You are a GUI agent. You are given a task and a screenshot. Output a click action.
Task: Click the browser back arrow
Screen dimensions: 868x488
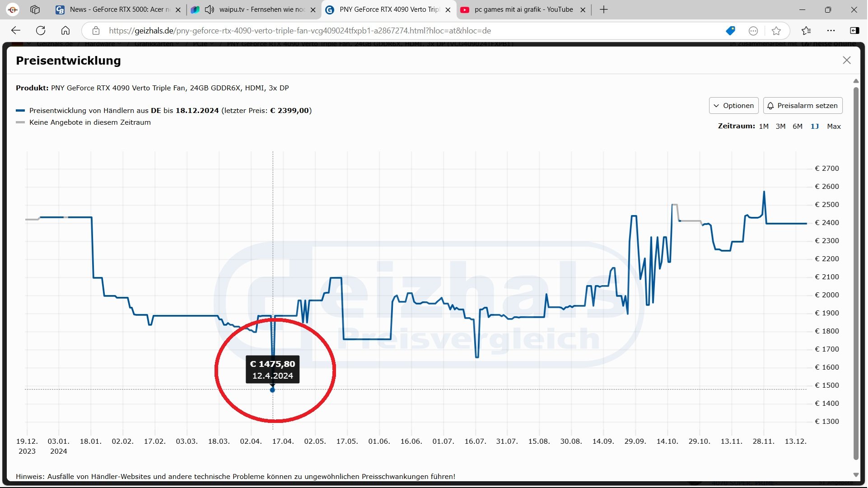(x=16, y=31)
